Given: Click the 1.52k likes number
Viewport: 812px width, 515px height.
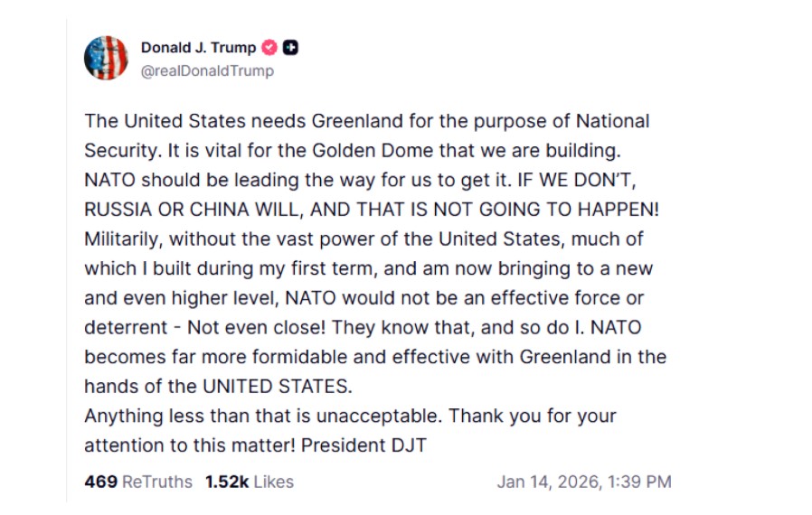Looking at the screenshot, I should (226, 482).
